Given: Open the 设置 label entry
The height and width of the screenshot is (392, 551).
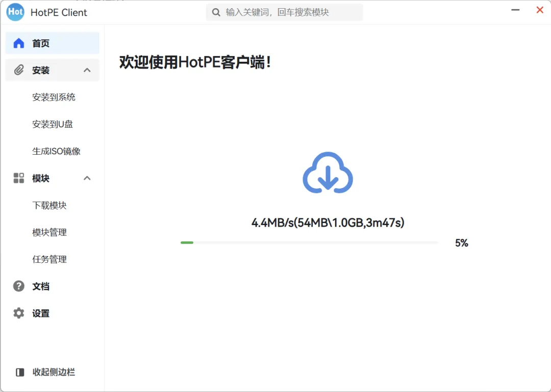Looking at the screenshot, I should tap(41, 313).
